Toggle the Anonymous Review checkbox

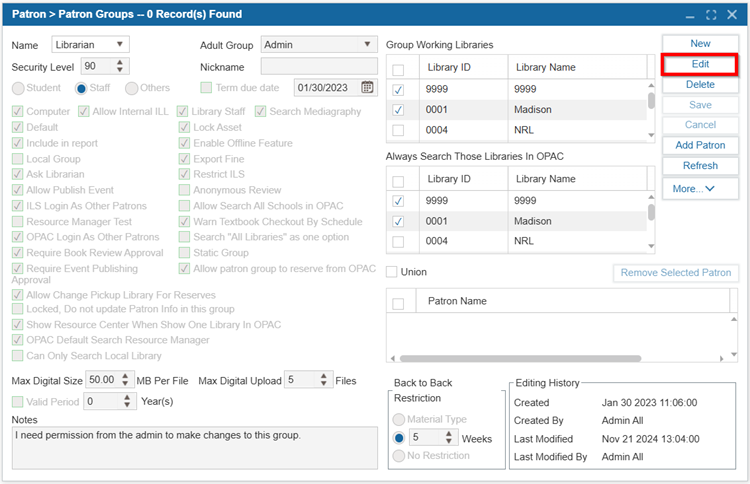click(x=184, y=190)
